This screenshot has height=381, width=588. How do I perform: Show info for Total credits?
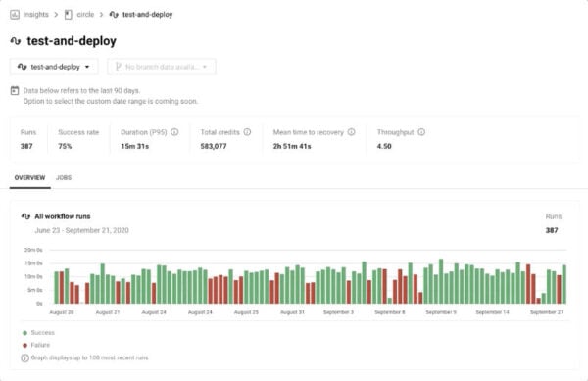pyautogui.click(x=247, y=132)
